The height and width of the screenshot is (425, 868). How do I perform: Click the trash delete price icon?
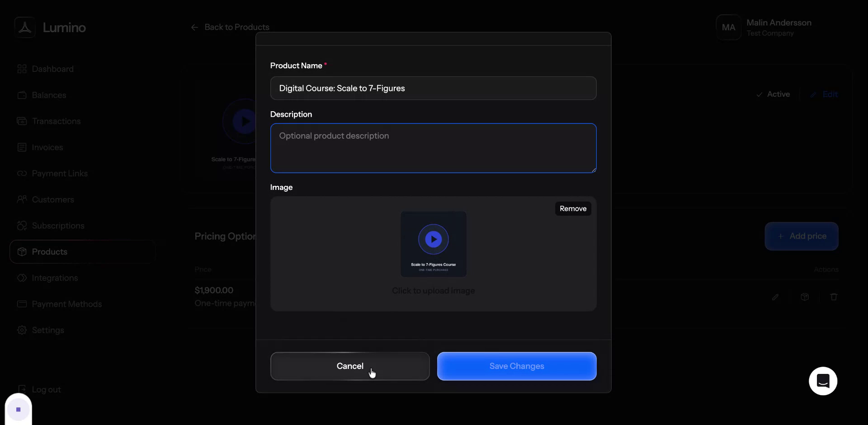834,297
